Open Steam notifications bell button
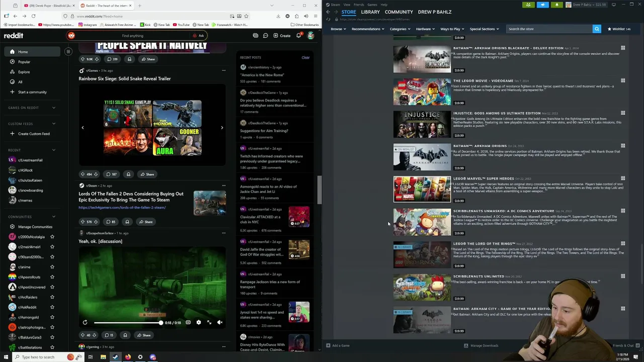The image size is (644, 362). [557, 5]
